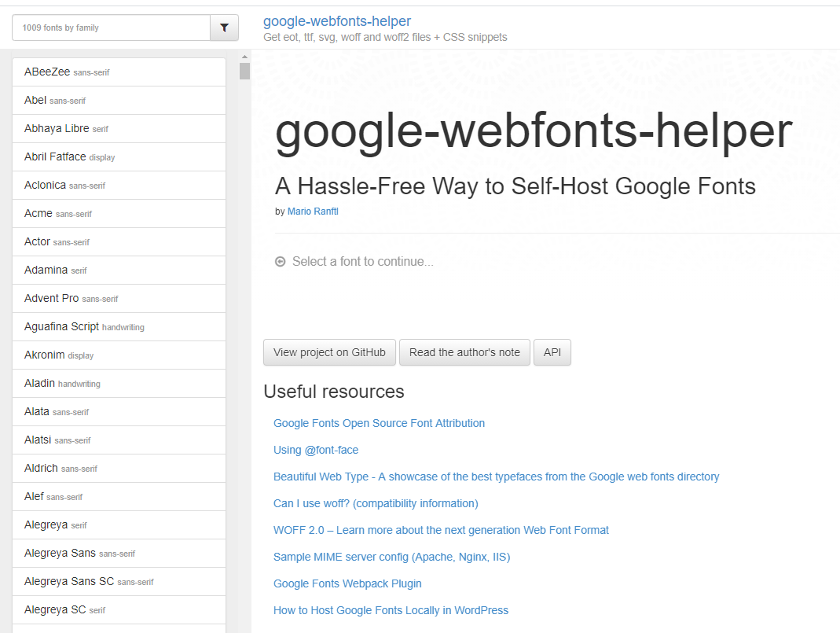The height and width of the screenshot is (633, 840).
Task: Open the Can I use woff? link
Action: [376, 503]
